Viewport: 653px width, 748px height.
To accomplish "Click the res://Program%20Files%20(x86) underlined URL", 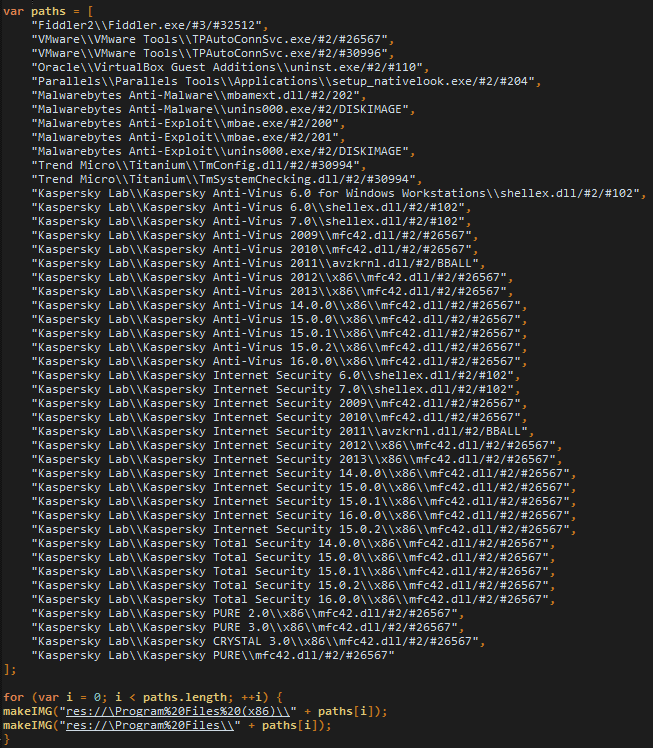I will pyautogui.click(x=184, y=711).
